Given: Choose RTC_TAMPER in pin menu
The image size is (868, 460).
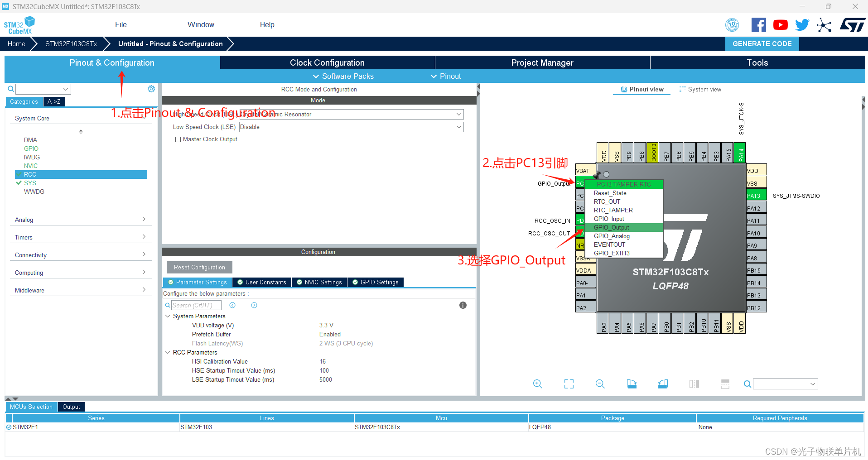Looking at the screenshot, I should pos(624,210).
